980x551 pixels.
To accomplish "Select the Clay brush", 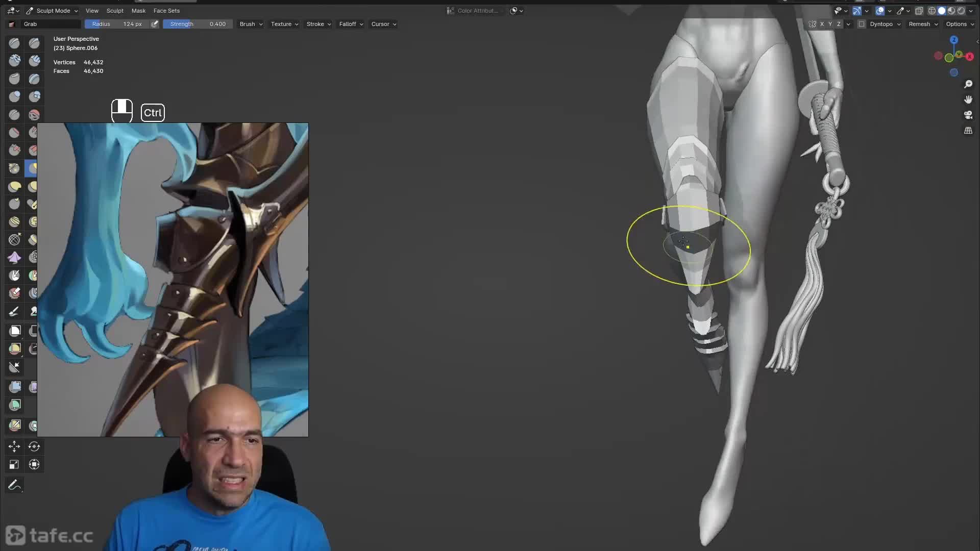I will tap(14, 61).
